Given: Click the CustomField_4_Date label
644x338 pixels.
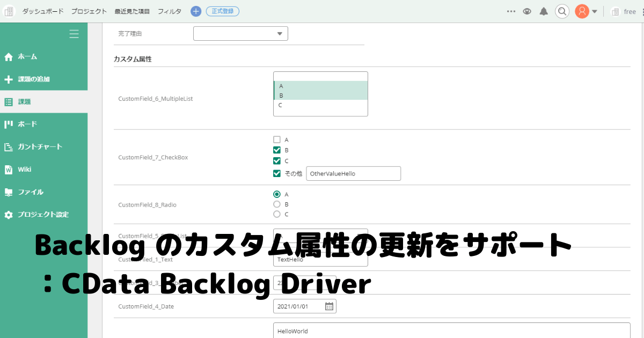Looking at the screenshot, I should (x=146, y=306).
